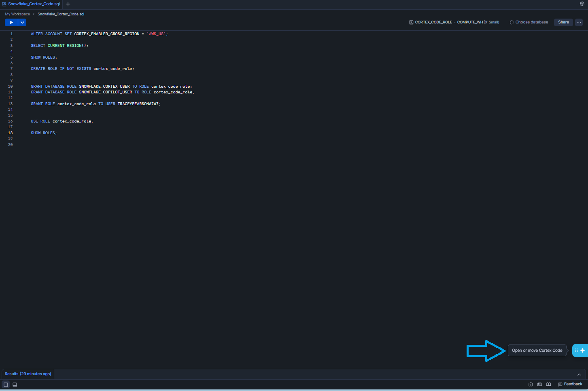Add a new tab with plus icon
The image size is (588, 391).
coord(68,4)
